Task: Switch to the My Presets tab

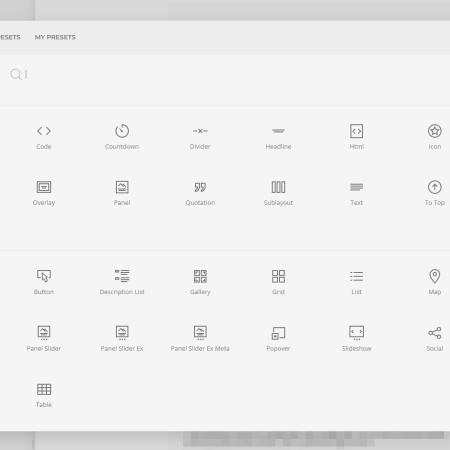Action: [55, 37]
